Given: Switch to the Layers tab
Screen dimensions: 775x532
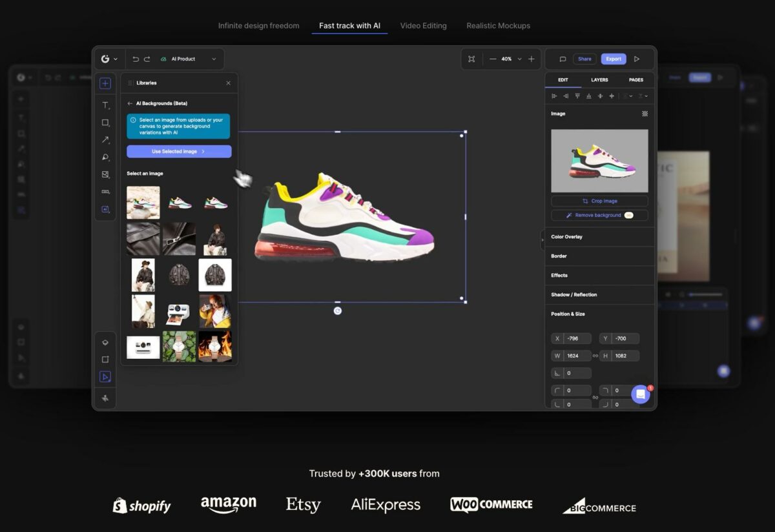Looking at the screenshot, I should tap(599, 79).
